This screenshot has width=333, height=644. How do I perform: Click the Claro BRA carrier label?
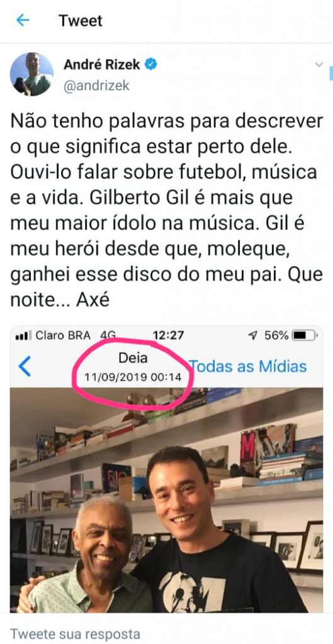(63, 336)
